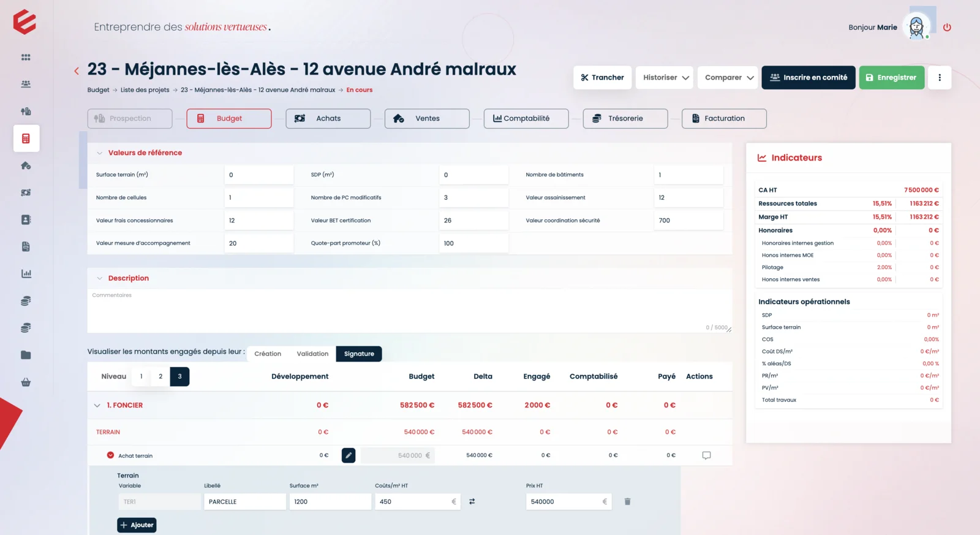Click the pencil edit icon on Achat terrain
The width and height of the screenshot is (980, 535).
click(x=349, y=455)
